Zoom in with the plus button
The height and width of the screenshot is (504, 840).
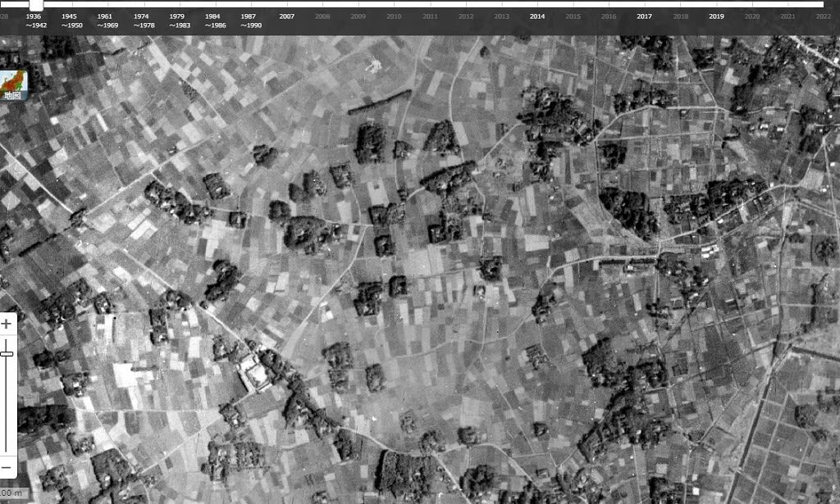pyautogui.click(x=7, y=324)
